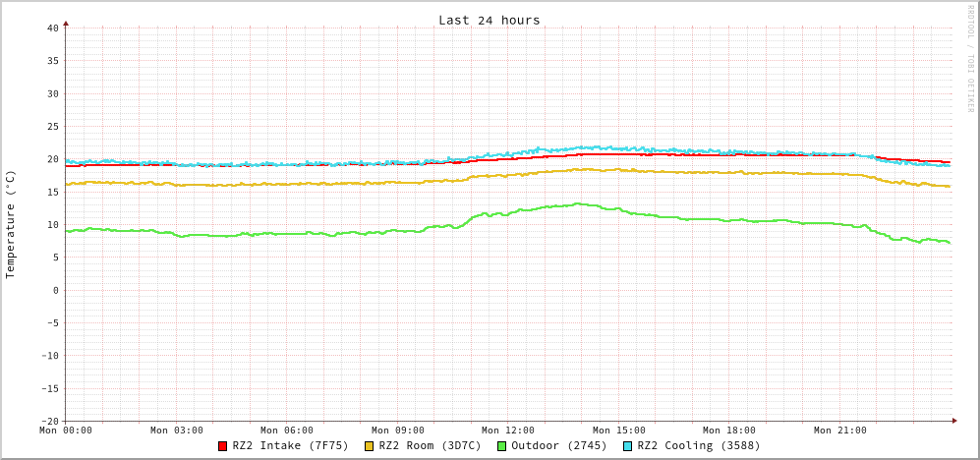Select the RZ2 Intake (7F75) legend label
980x460 pixels.
click(290, 445)
